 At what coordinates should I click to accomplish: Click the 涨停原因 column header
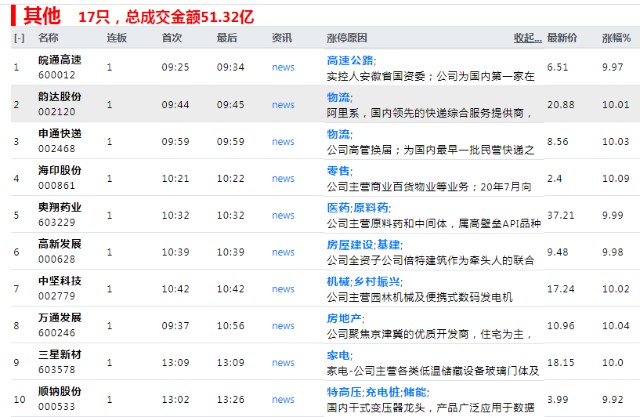coord(347,38)
